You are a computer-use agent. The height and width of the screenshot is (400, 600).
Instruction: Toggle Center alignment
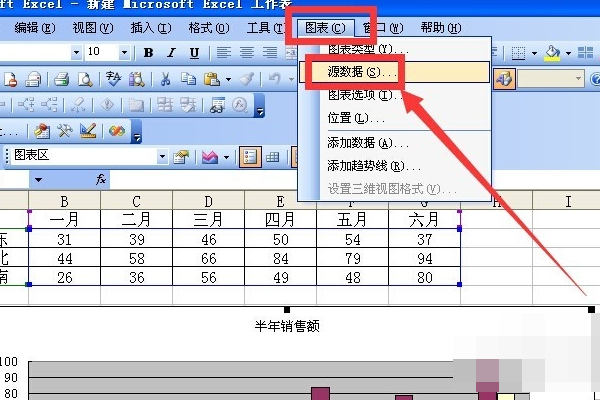[x=247, y=53]
